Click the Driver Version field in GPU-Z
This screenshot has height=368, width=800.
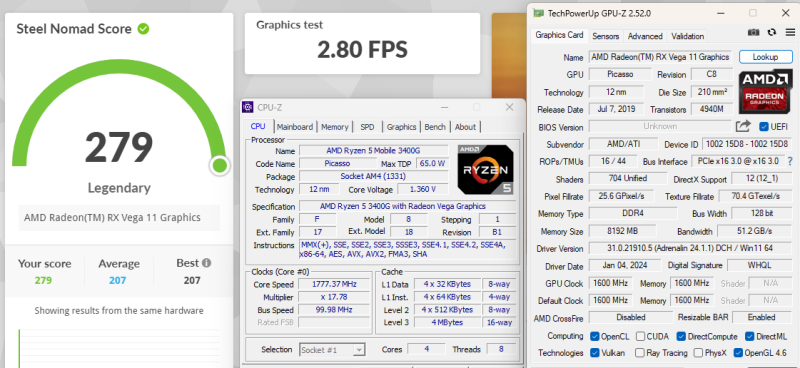tap(691, 249)
